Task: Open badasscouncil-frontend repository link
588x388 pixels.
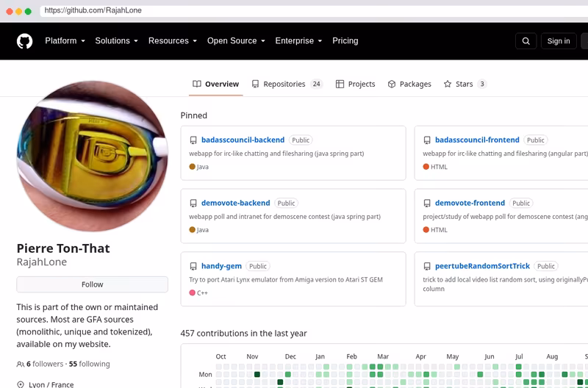Action: (477, 140)
